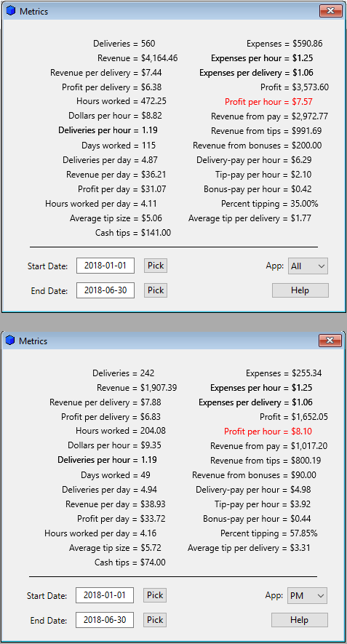Open Help in the top Metrics window
This screenshot has height=644, width=347.
[x=300, y=290]
